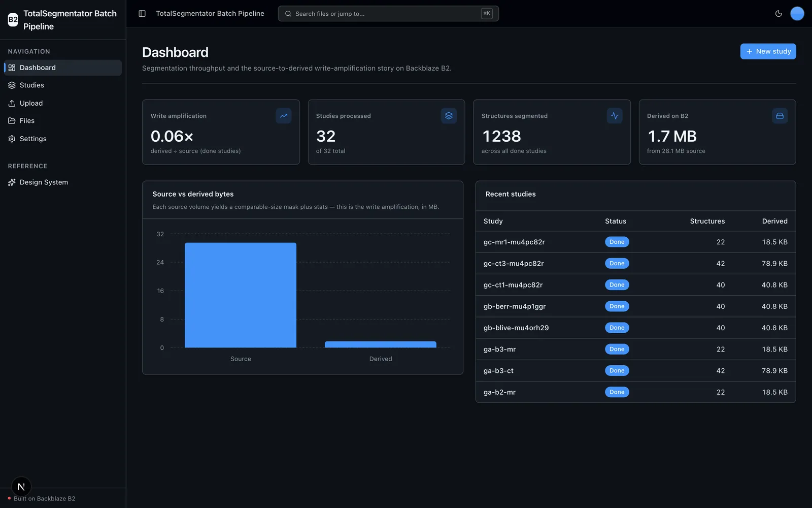Click the Recent studies heading
Viewport: 812px width, 508px height.
click(511, 194)
